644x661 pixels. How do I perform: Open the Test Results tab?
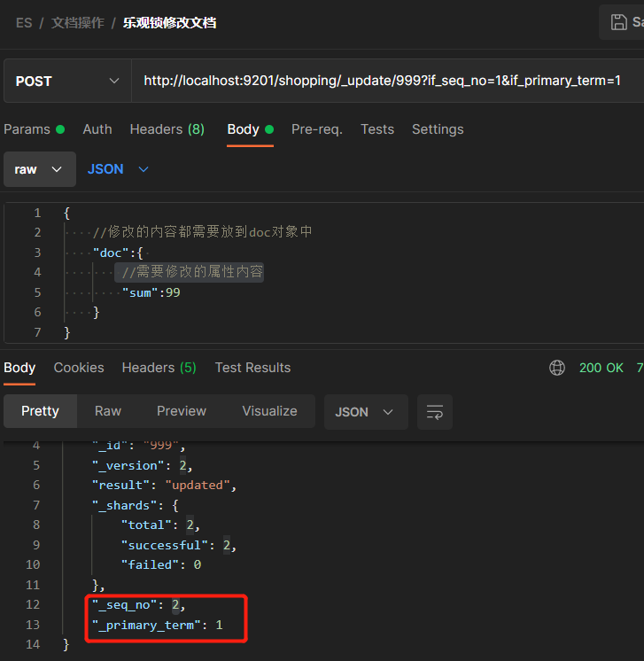pyautogui.click(x=252, y=368)
